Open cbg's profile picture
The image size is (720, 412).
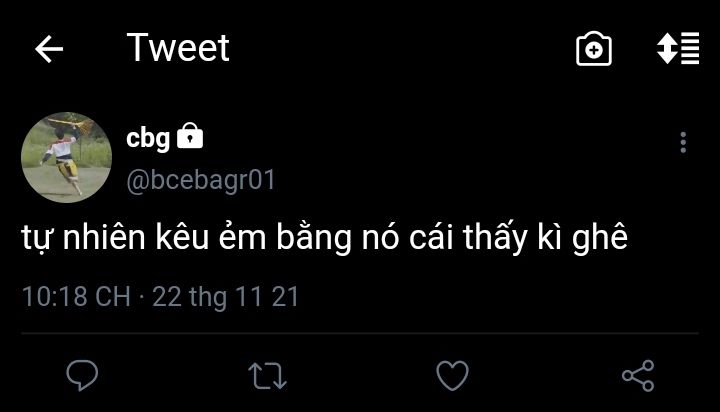coord(66,157)
